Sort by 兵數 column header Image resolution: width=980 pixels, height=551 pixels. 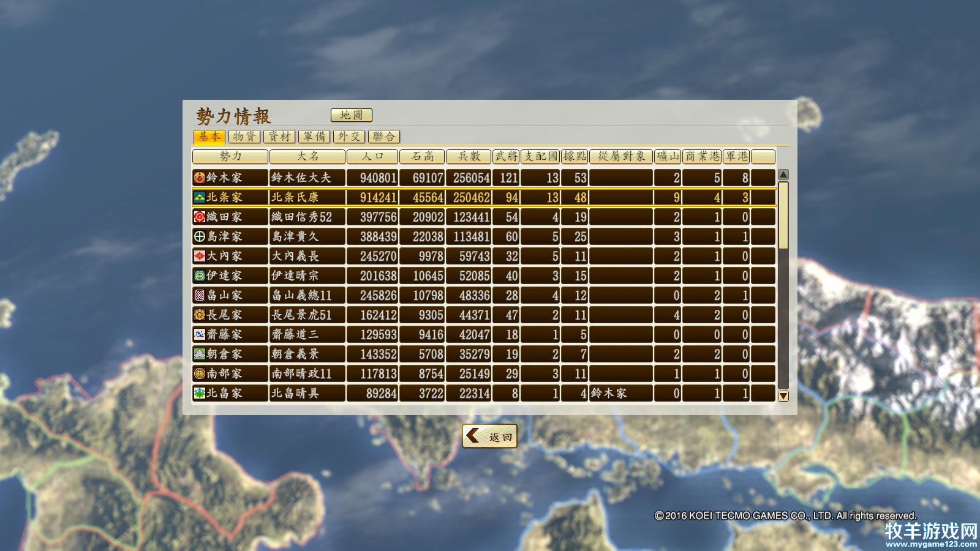point(469,157)
